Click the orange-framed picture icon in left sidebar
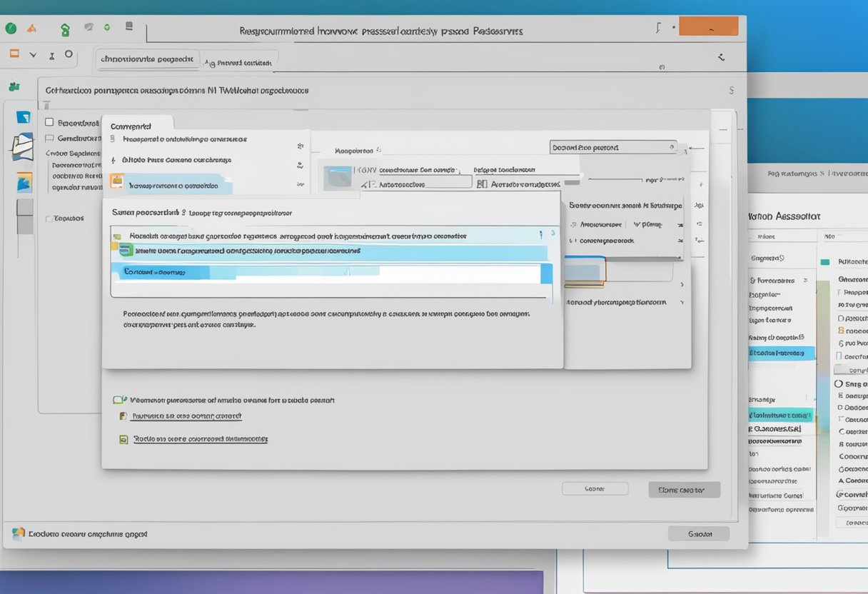This screenshot has width=868, height=594. tap(24, 182)
